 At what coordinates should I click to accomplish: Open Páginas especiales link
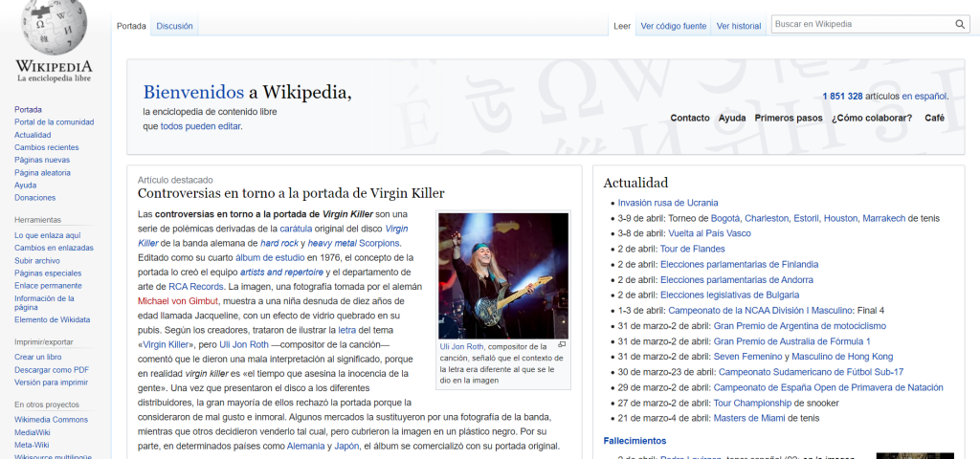48,273
